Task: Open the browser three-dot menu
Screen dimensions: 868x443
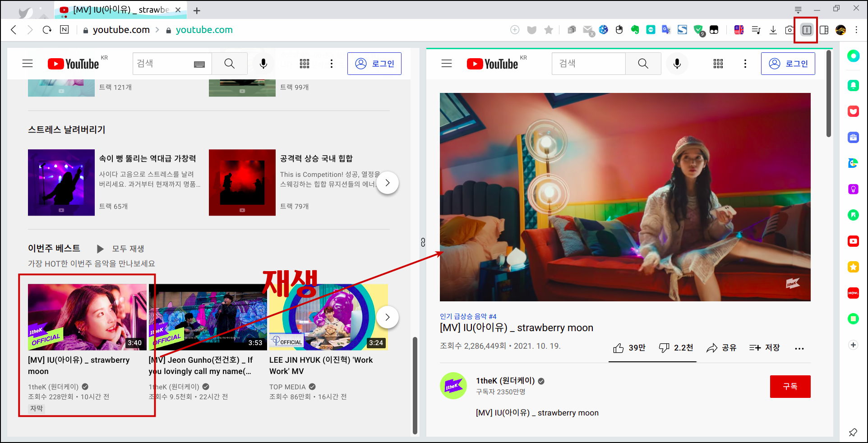Action: coord(856,30)
